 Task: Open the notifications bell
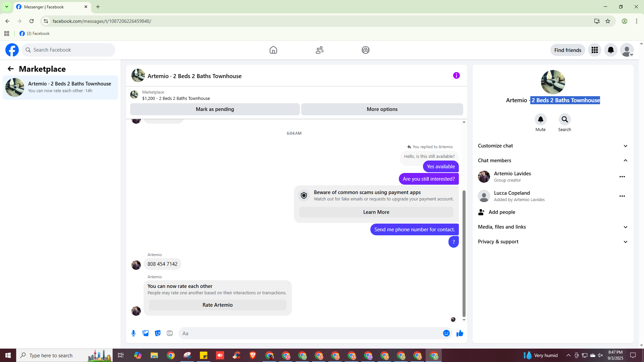(611, 50)
